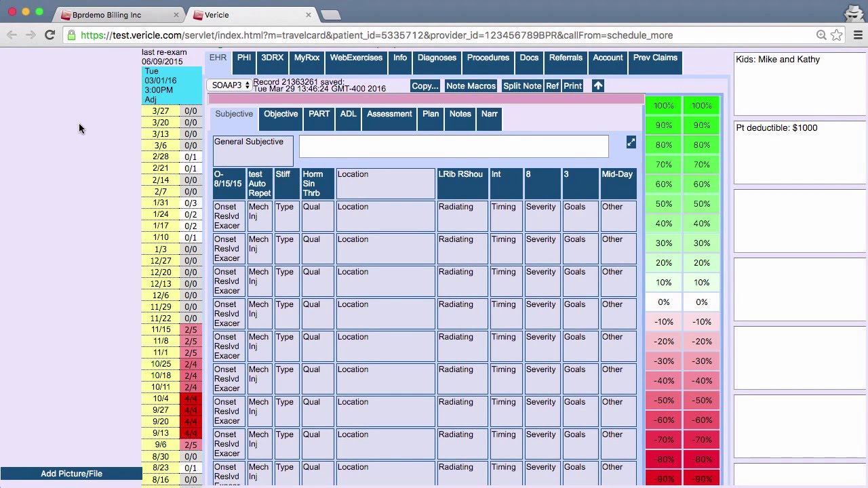
Task: Click the Mid-Day header cell
Action: point(618,184)
